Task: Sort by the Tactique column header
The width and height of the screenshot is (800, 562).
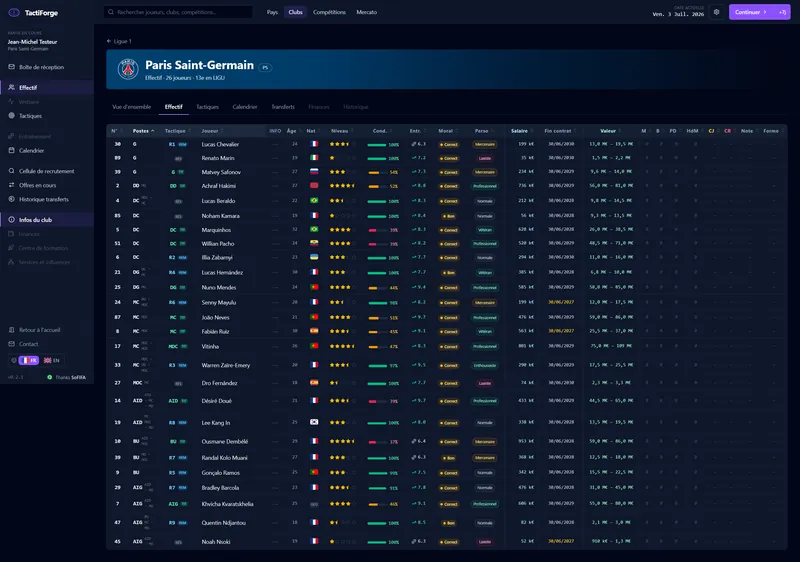Action: coord(177,131)
